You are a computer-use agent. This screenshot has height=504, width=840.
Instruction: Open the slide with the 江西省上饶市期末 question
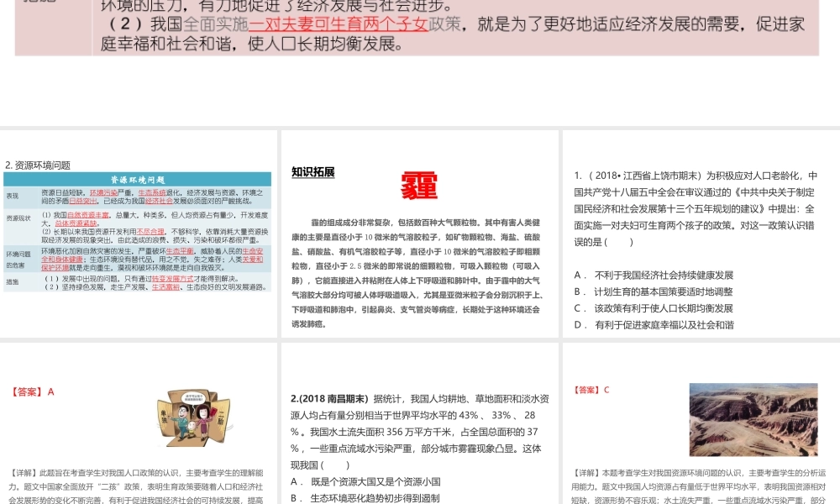(x=701, y=234)
